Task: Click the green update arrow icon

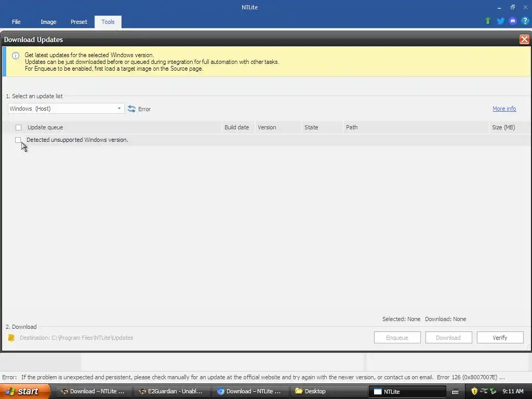Action: tap(488, 21)
